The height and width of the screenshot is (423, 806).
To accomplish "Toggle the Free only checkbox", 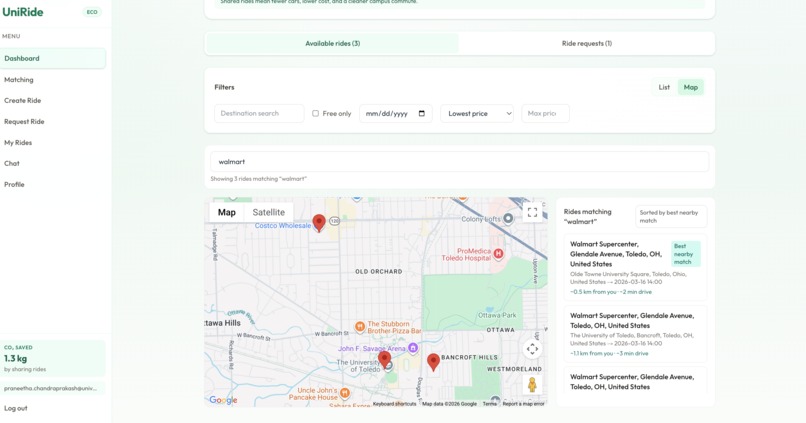I will (x=315, y=113).
